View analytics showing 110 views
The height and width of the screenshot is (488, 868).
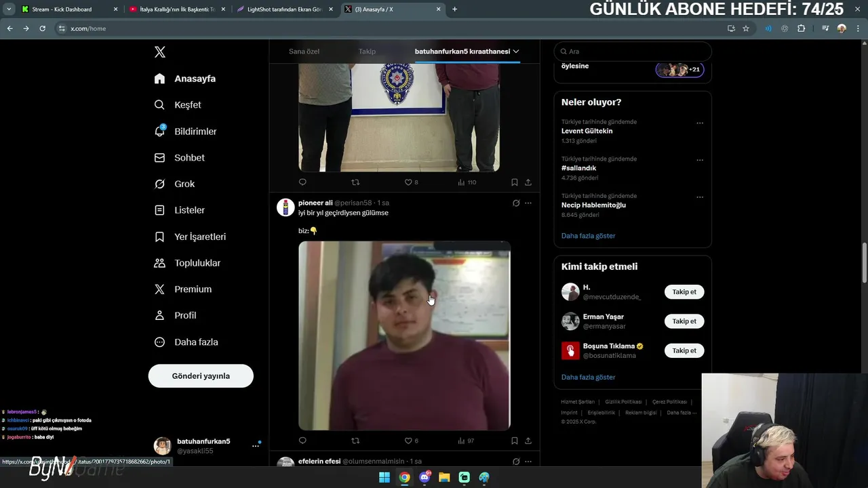467,182
